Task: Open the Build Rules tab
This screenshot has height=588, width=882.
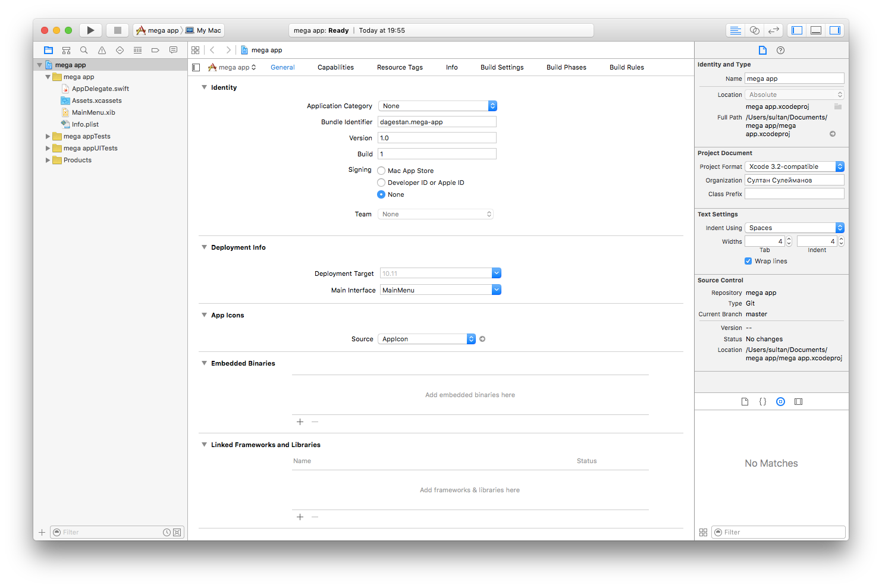Action: (x=627, y=68)
